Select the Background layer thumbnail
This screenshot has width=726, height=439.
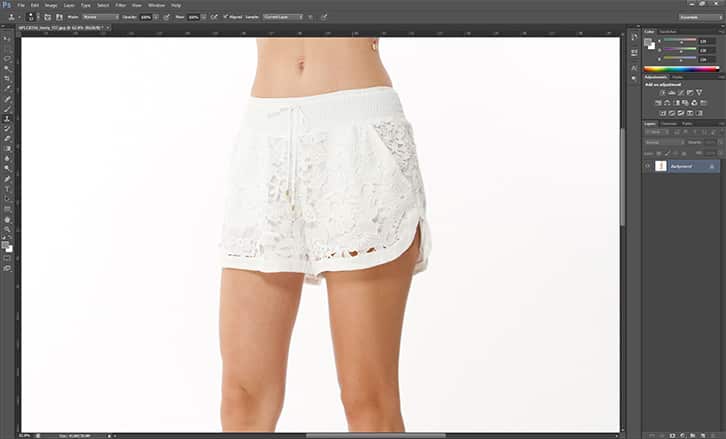pyautogui.click(x=661, y=166)
